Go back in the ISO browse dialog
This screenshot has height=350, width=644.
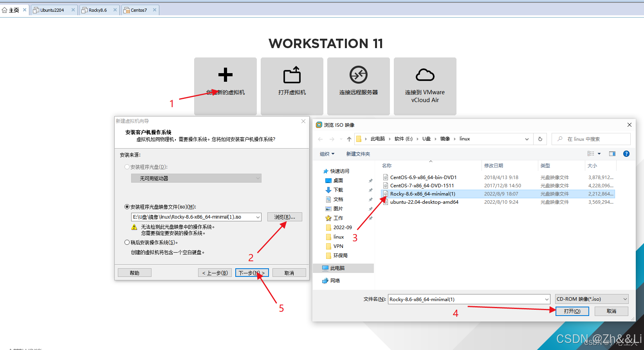point(321,139)
